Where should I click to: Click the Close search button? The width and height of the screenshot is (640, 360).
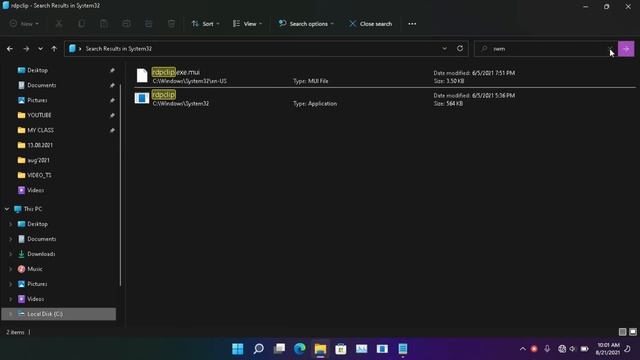371,24
